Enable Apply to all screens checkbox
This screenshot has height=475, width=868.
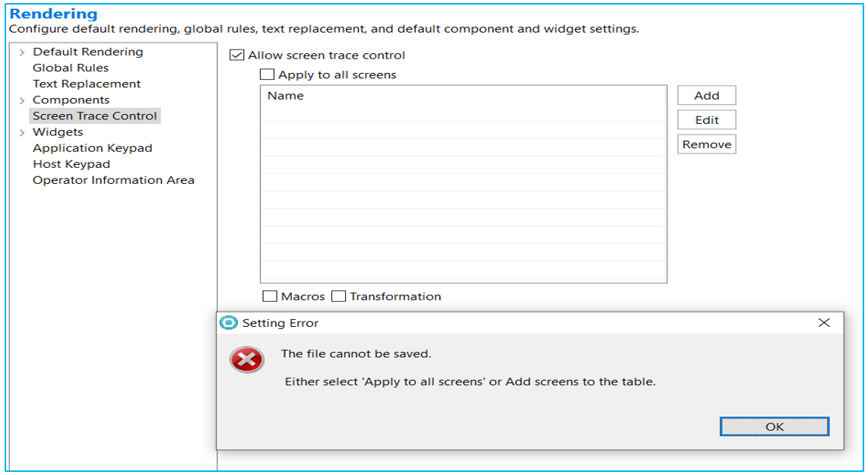[268, 75]
